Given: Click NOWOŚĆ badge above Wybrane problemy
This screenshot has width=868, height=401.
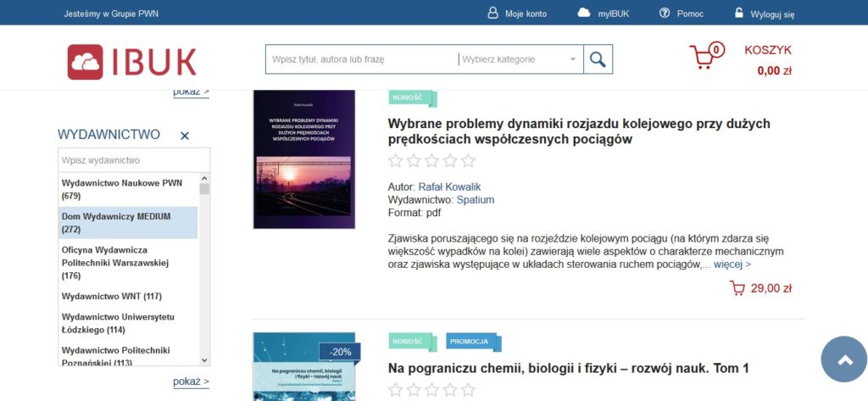Looking at the screenshot, I should 413,98.
